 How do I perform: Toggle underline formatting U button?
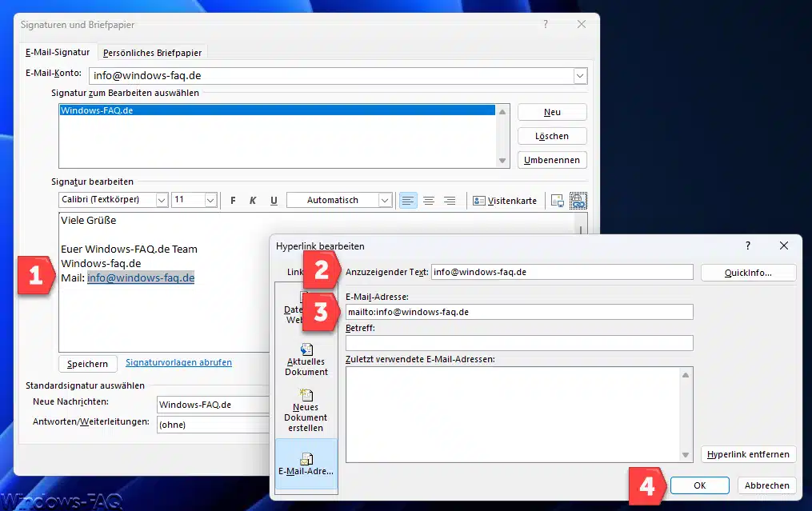point(274,201)
